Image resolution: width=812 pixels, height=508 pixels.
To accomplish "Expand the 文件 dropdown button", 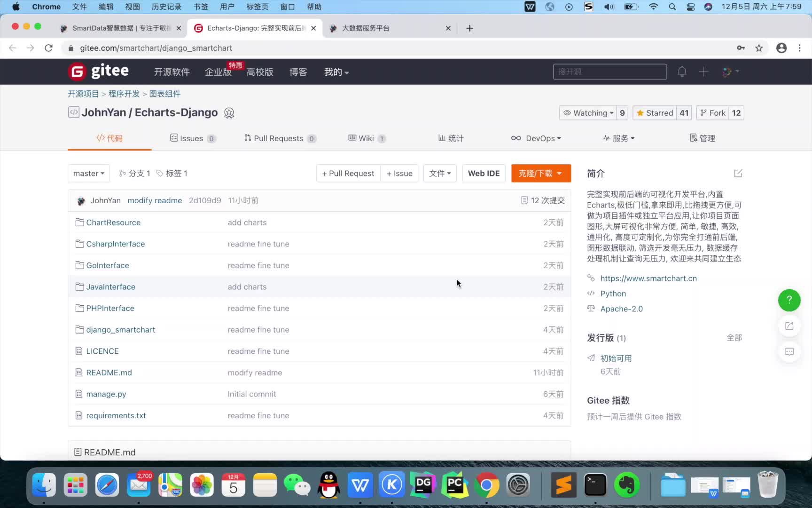I will 440,174.
